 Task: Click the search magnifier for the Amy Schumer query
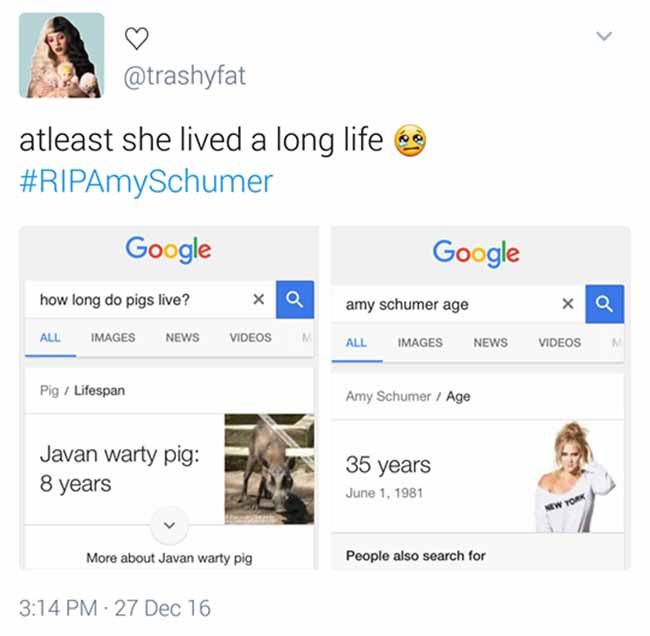point(604,304)
